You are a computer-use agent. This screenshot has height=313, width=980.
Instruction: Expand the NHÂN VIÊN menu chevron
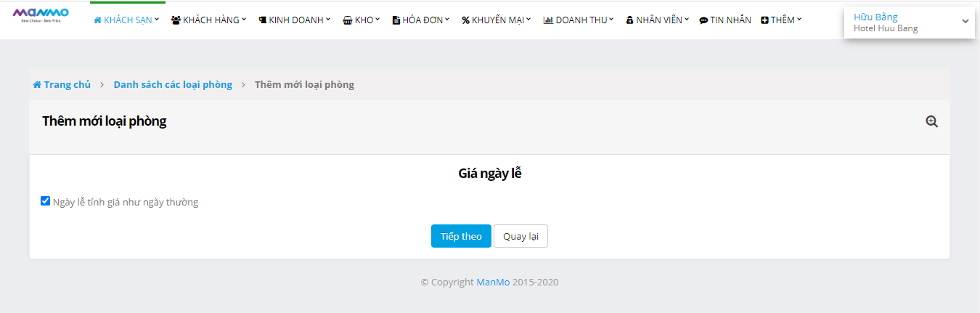click(687, 20)
